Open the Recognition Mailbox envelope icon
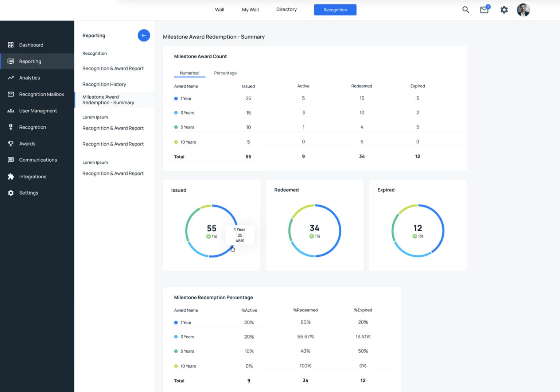The image size is (560, 392). point(11,94)
